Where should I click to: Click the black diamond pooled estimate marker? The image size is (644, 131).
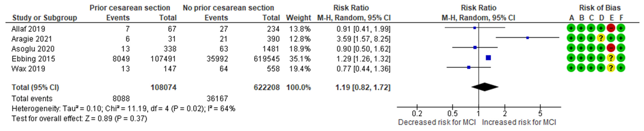coord(485,87)
